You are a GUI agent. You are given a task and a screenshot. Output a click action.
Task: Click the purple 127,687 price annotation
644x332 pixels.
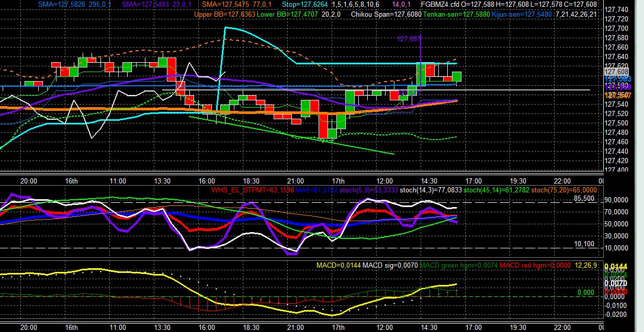[x=409, y=39]
